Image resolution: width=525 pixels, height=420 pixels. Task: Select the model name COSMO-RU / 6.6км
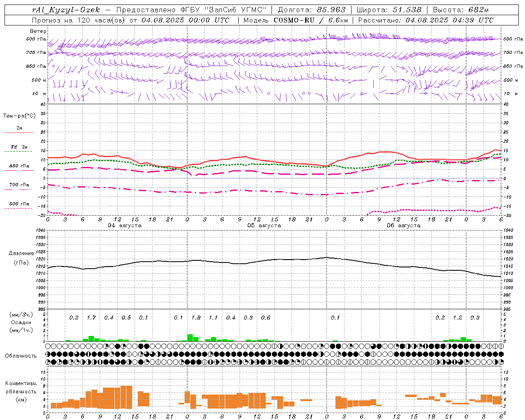(x=311, y=20)
